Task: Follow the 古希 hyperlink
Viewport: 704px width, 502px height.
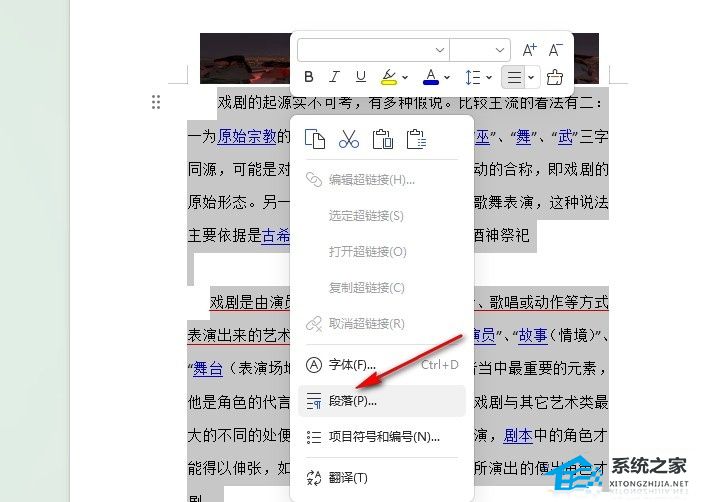Action: 276,236
